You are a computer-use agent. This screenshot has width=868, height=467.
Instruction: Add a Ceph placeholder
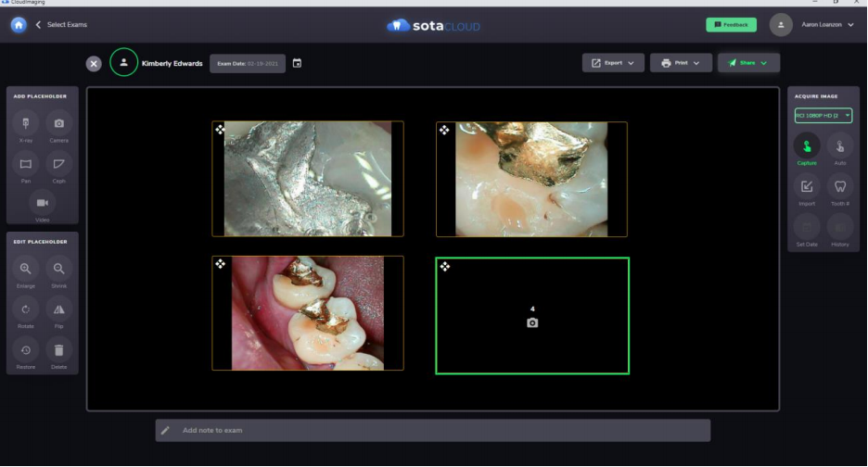58,165
